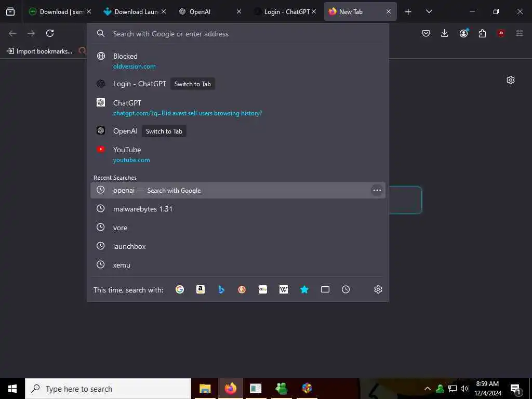Image resolution: width=532 pixels, height=399 pixels.
Task: Open clock and date 8:59 AM
Action: pyautogui.click(x=487, y=389)
